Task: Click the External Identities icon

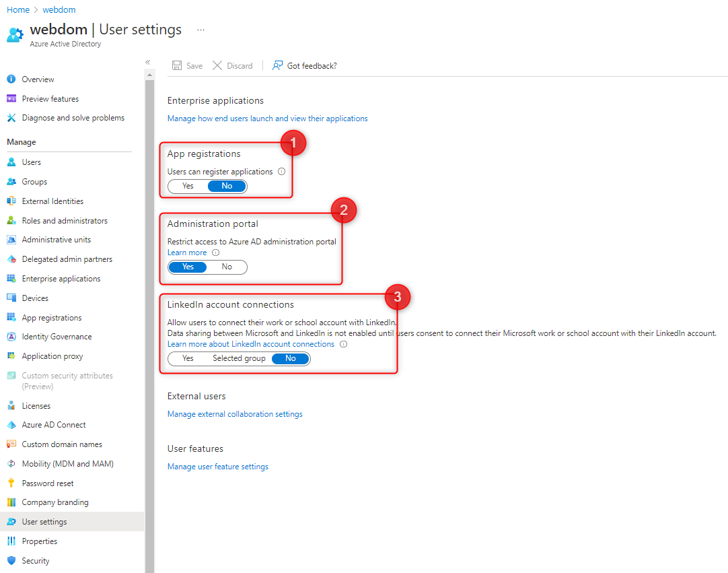Action: [x=11, y=201]
